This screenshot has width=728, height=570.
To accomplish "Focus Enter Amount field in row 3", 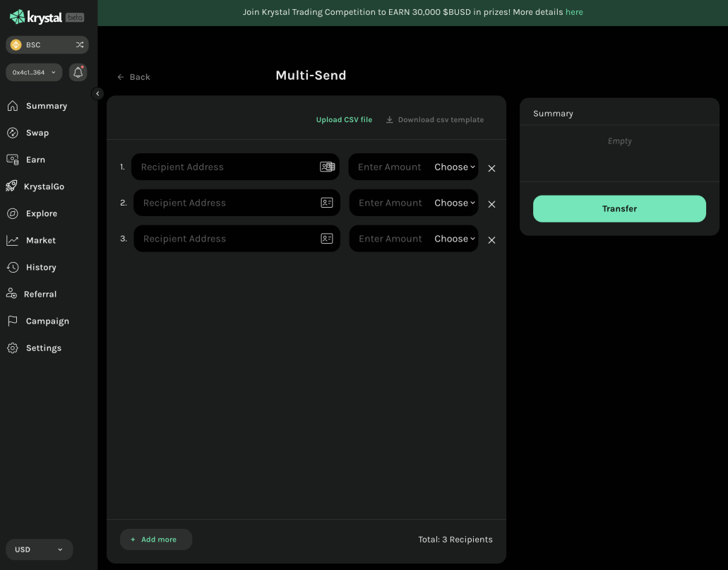I will point(390,239).
